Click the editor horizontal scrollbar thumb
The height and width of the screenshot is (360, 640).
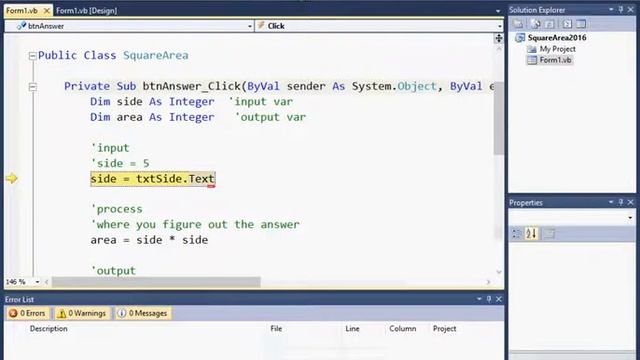pos(156,282)
